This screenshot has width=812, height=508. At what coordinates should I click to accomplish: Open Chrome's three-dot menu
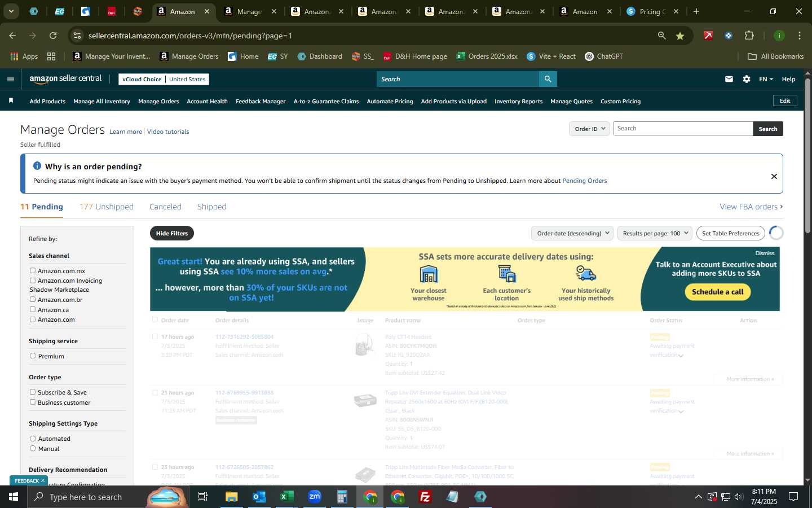coord(800,36)
